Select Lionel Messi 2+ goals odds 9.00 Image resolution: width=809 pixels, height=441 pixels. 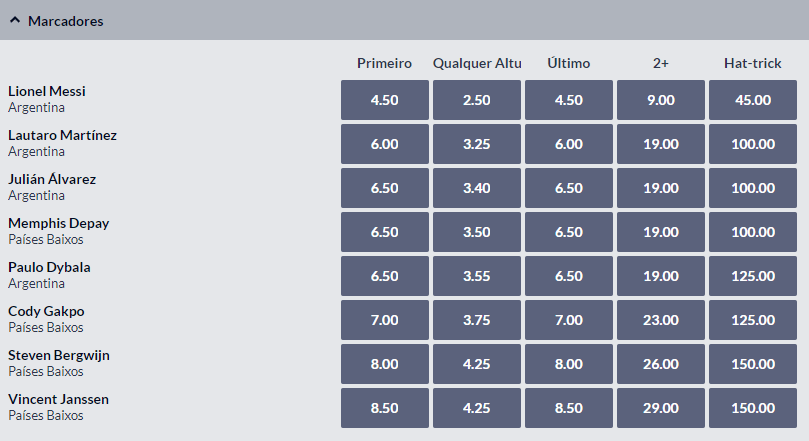661,100
